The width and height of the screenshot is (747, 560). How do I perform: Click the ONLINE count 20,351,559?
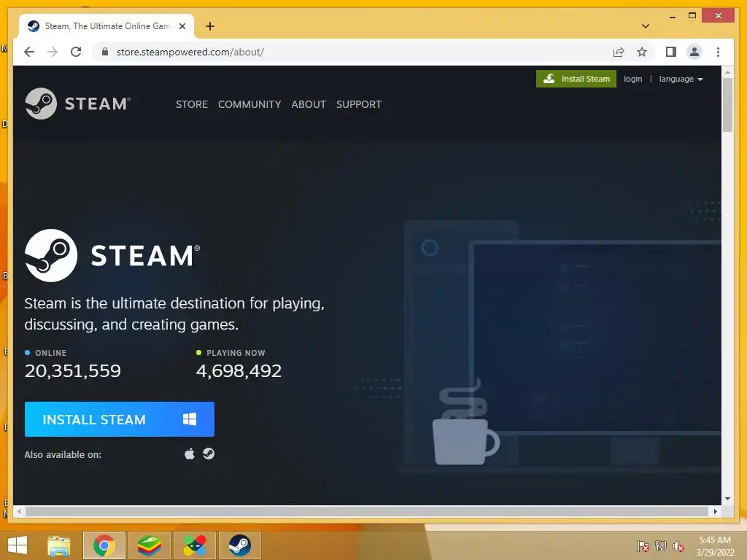[x=73, y=371]
